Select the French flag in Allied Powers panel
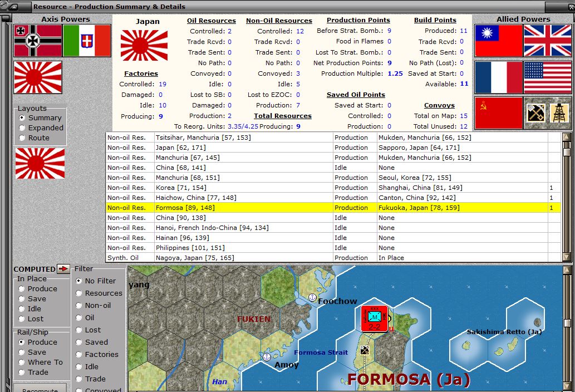 pos(498,77)
